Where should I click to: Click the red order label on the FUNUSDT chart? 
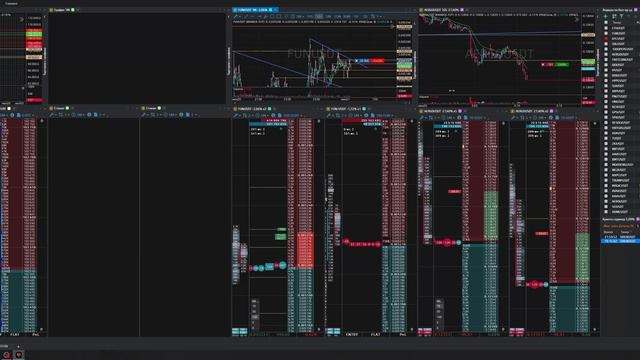(x=378, y=61)
